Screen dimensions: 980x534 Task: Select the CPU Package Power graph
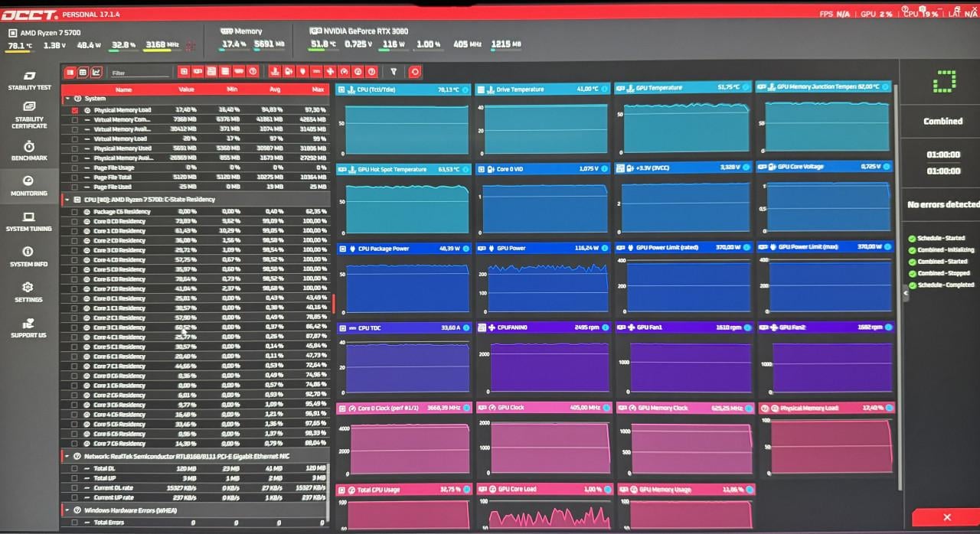click(403, 278)
